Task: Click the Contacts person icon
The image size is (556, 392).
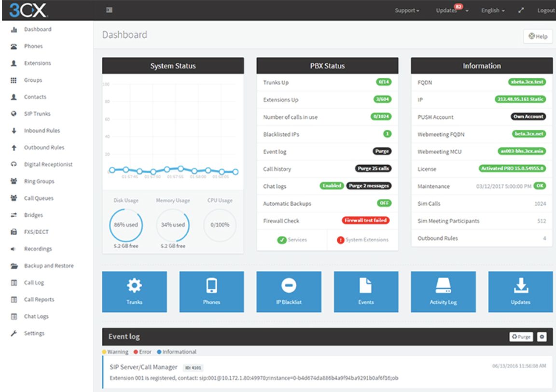Action: pyautogui.click(x=14, y=97)
